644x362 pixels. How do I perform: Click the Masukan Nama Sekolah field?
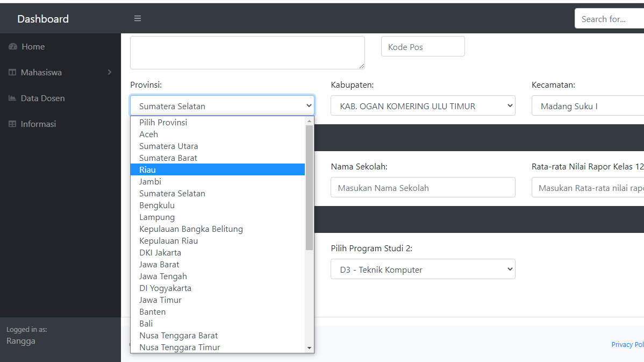[423, 187]
